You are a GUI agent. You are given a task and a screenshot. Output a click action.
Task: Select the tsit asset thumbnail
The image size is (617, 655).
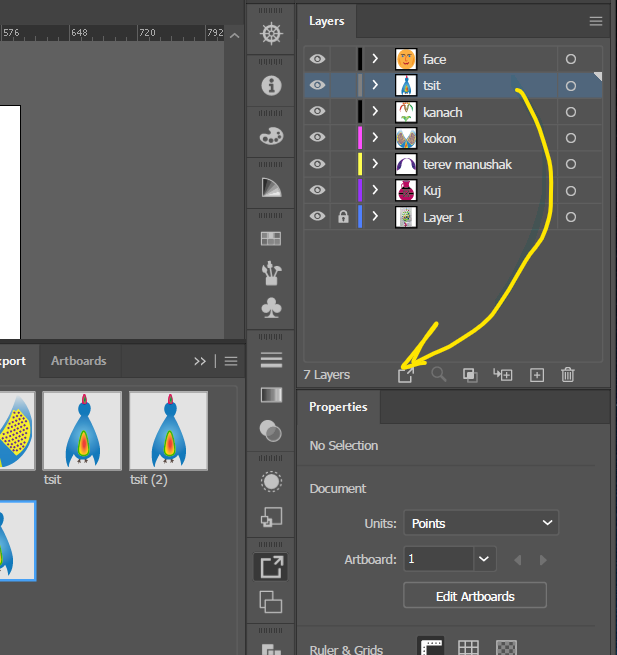[82, 431]
